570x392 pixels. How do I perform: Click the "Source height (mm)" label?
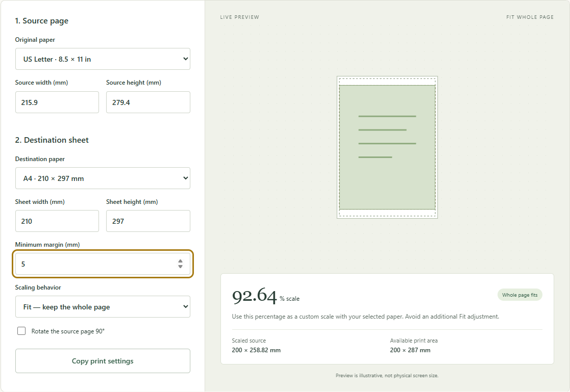134,83
